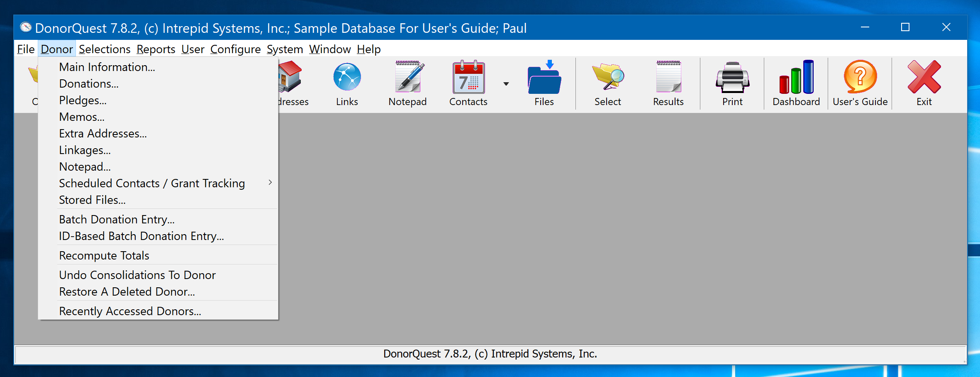
Task: Select the Linkages menu entry
Action: click(x=158, y=150)
